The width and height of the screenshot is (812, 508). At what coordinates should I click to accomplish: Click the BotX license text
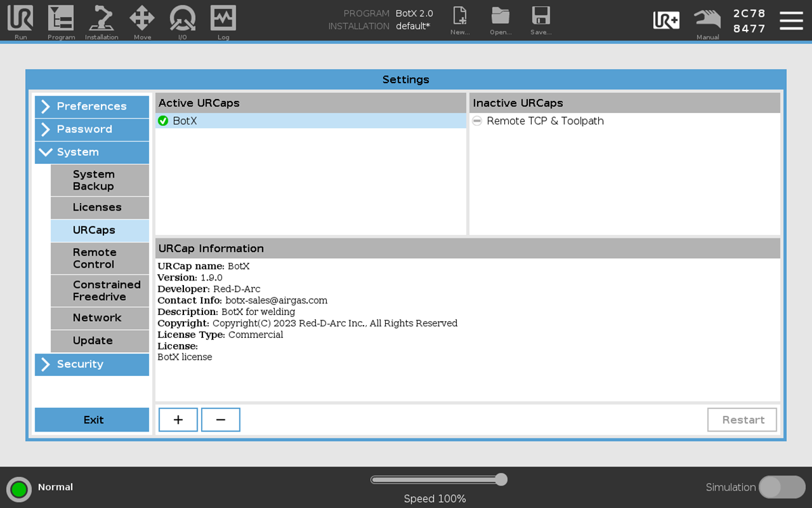[x=185, y=357]
